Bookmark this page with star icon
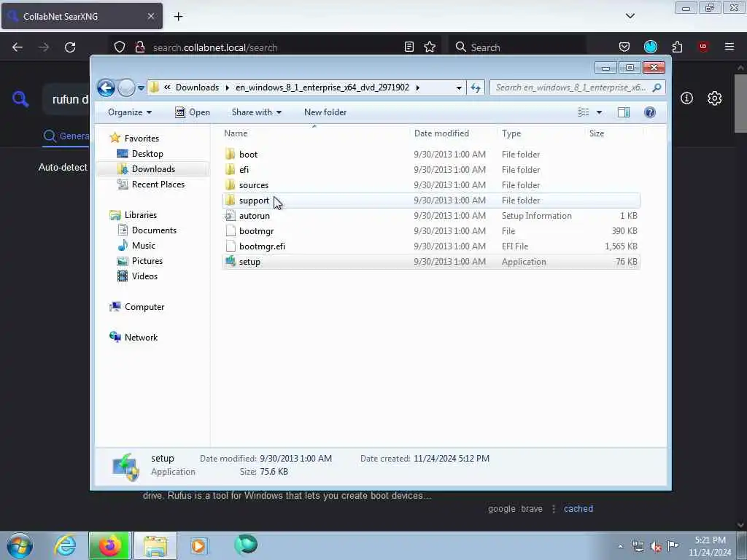Screen dimensions: 747x560 click(430, 47)
